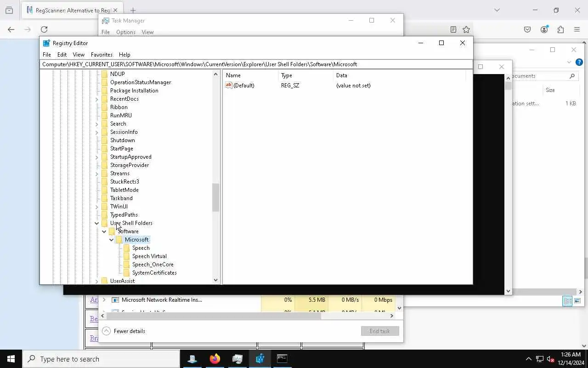Select the Ribbon key folder icon
Image resolution: width=588 pixels, height=368 pixels.
click(x=104, y=107)
